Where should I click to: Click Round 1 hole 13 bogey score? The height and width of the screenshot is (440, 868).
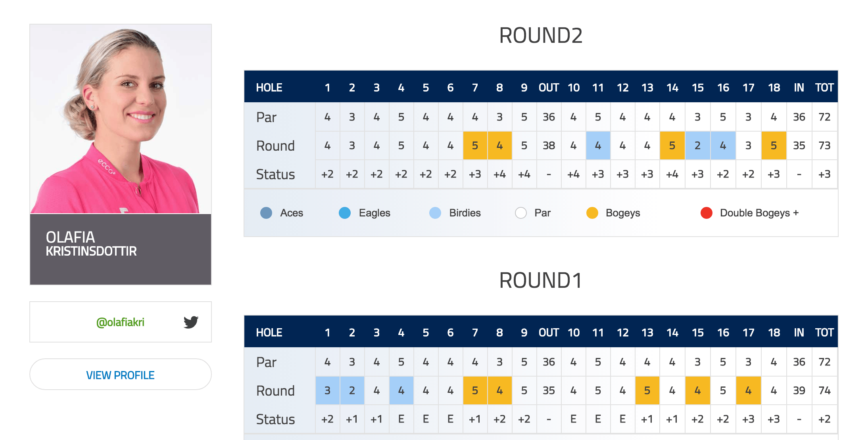tap(647, 390)
